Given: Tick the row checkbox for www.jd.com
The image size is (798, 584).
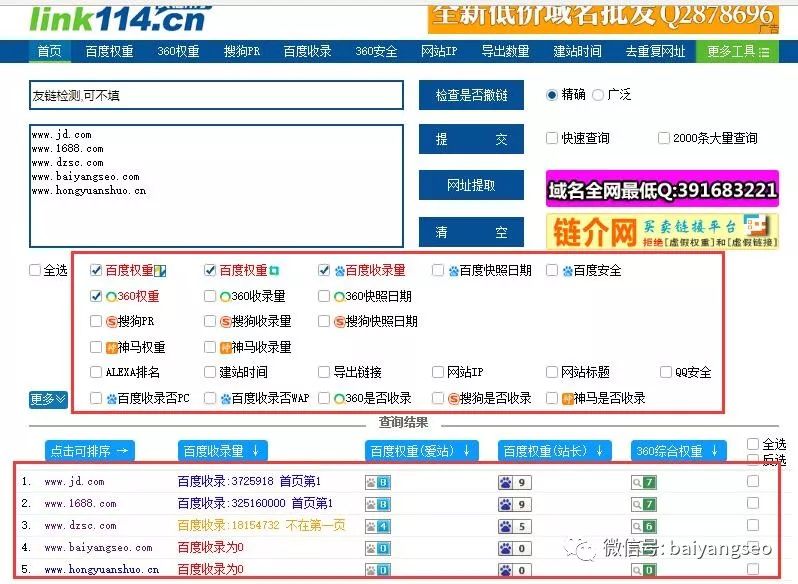Looking at the screenshot, I should [x=753, y=481].
